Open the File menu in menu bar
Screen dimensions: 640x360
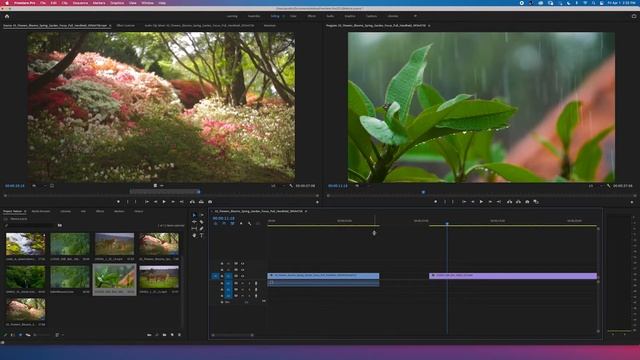[43, 3]
